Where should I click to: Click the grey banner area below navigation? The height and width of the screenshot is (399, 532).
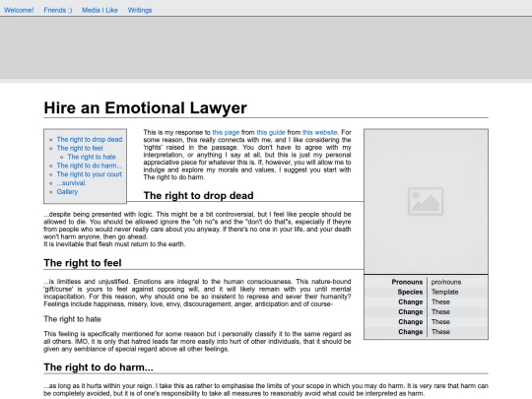pyautogui.click(x=266, y=47)
